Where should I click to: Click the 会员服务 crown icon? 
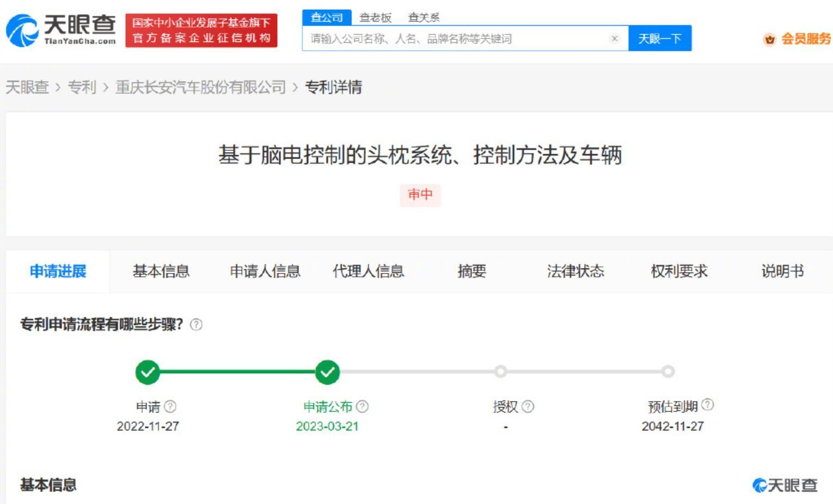pos(770,39)
